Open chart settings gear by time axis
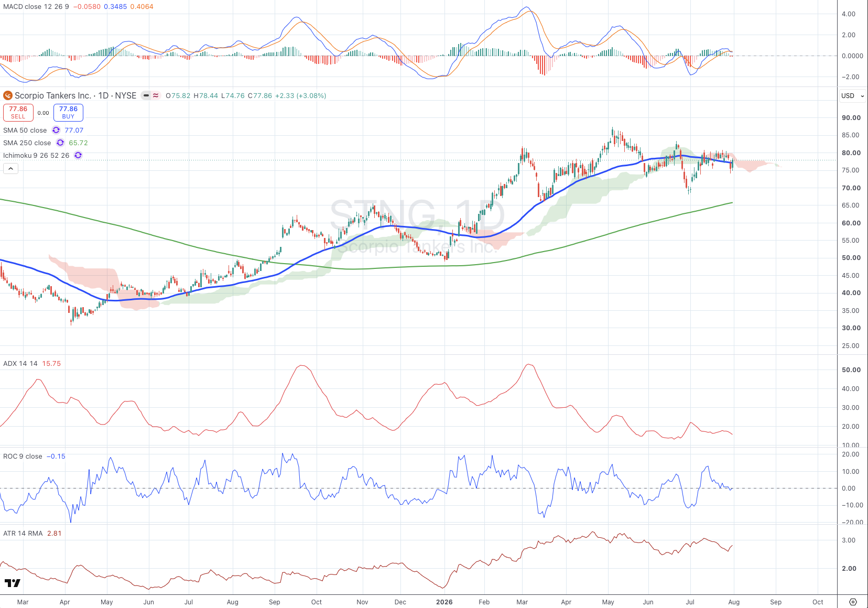 tap(853, 602)
